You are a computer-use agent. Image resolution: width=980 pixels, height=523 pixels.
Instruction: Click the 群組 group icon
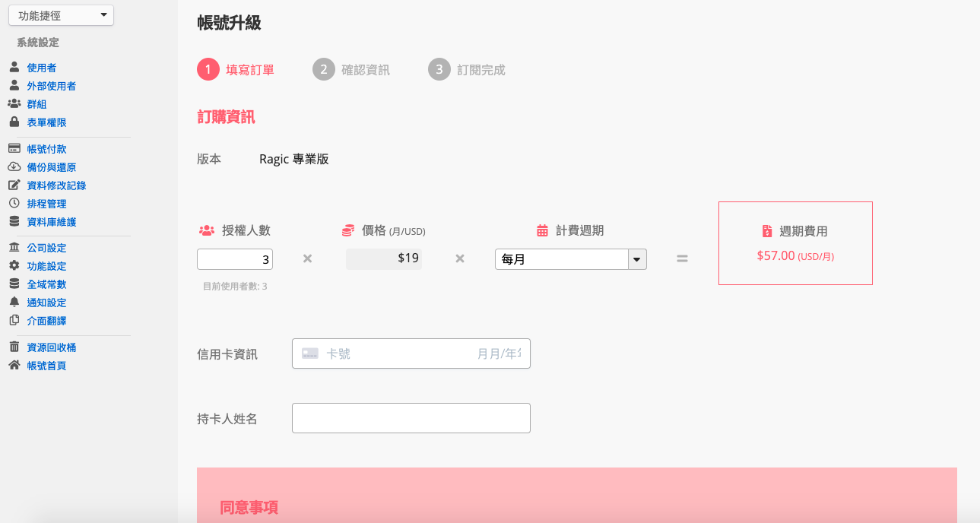point(14,104)
